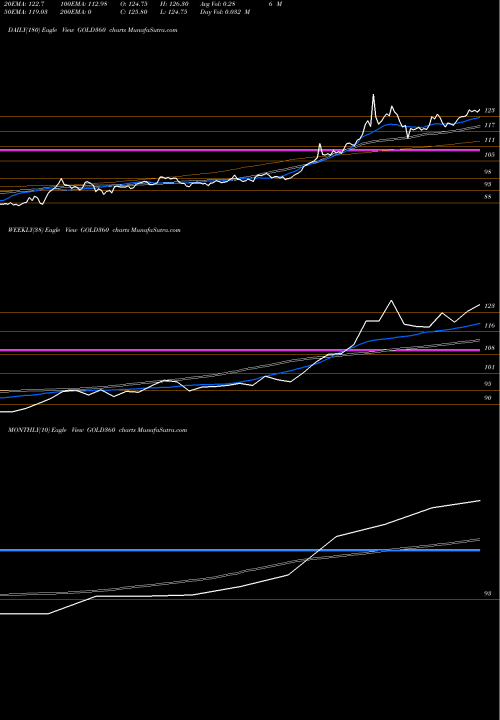Click the 88 price label on daily chart
The image size is (500, 720).
click(488, 197)
